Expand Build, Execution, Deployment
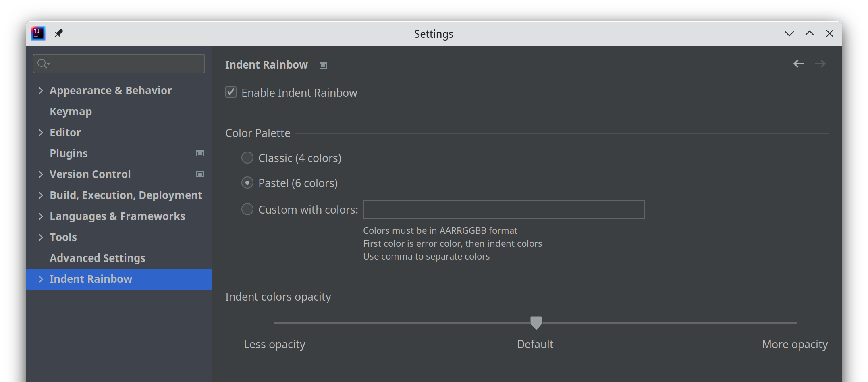 tap(40, 195)
